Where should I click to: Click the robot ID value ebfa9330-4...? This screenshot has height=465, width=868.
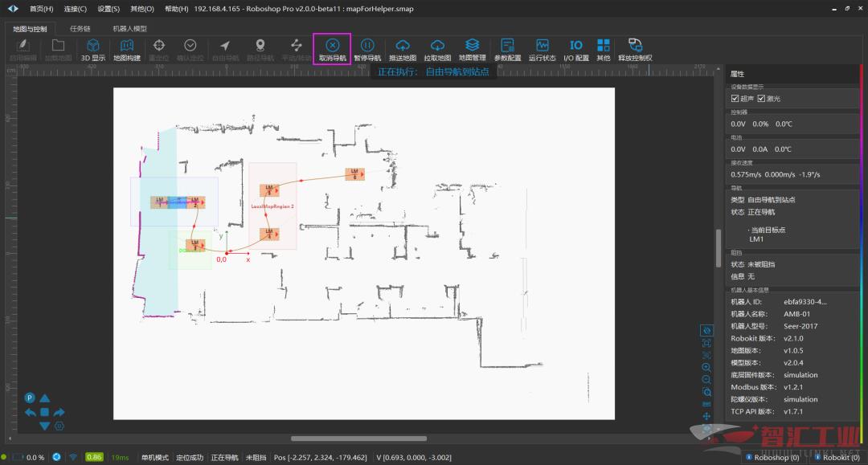805,302
